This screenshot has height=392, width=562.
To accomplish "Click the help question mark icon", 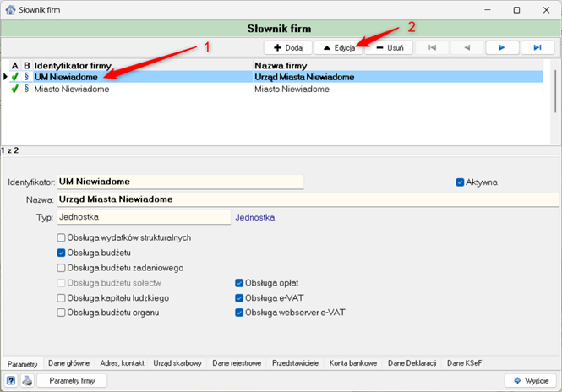I will click(x=11, y=380).
